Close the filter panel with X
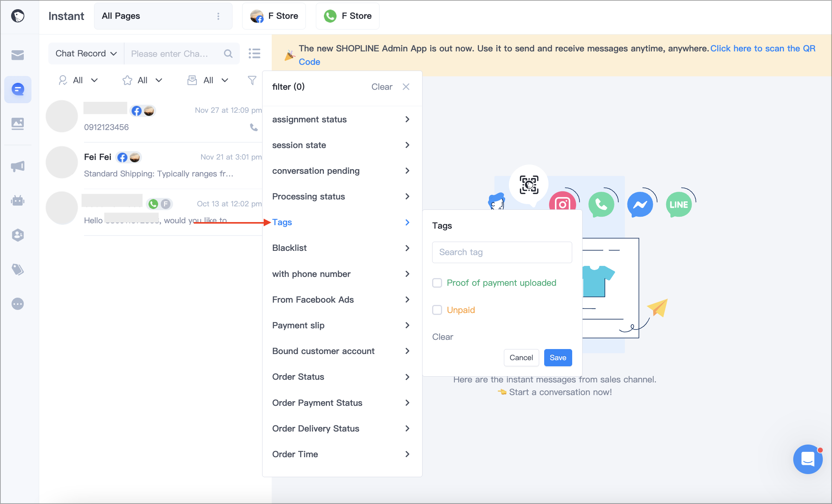This screenshot has width=832, height=504. click(406, 87)
